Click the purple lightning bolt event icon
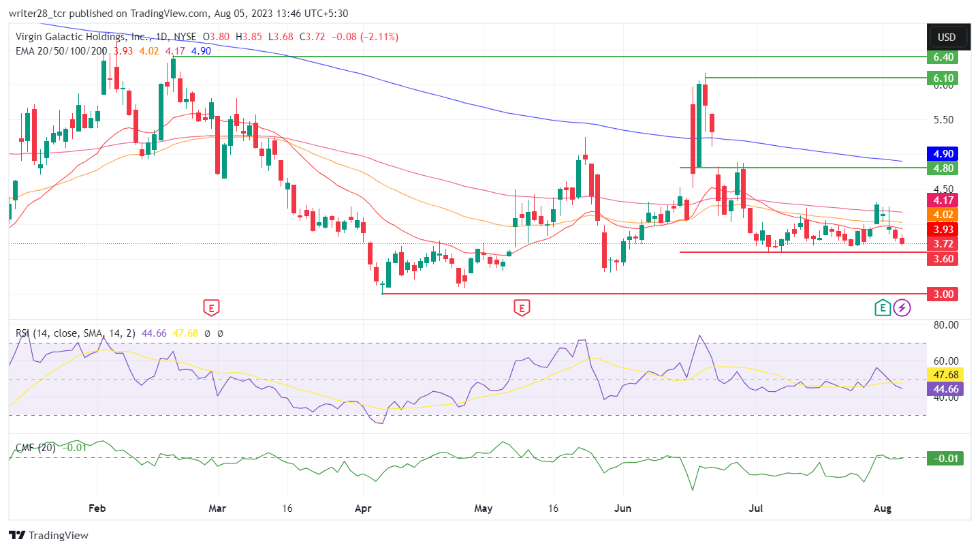 pyautogui.click(x=902, y=307)
